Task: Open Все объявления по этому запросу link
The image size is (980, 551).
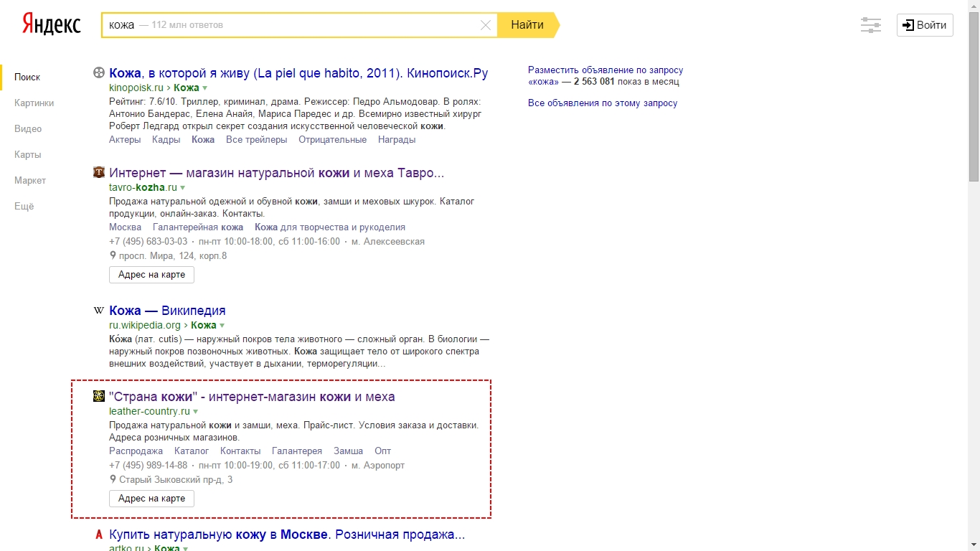Action: point(603,103)
